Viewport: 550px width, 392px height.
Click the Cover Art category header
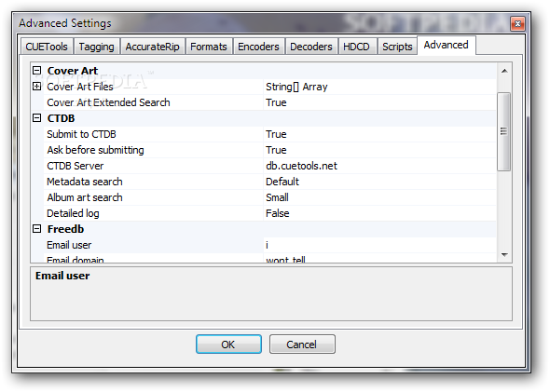pos(73,71)
